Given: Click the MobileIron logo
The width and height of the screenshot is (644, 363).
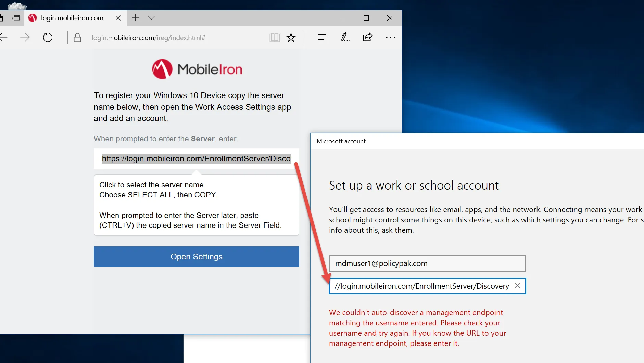Looking at the screenshot, I should point(197,69).
